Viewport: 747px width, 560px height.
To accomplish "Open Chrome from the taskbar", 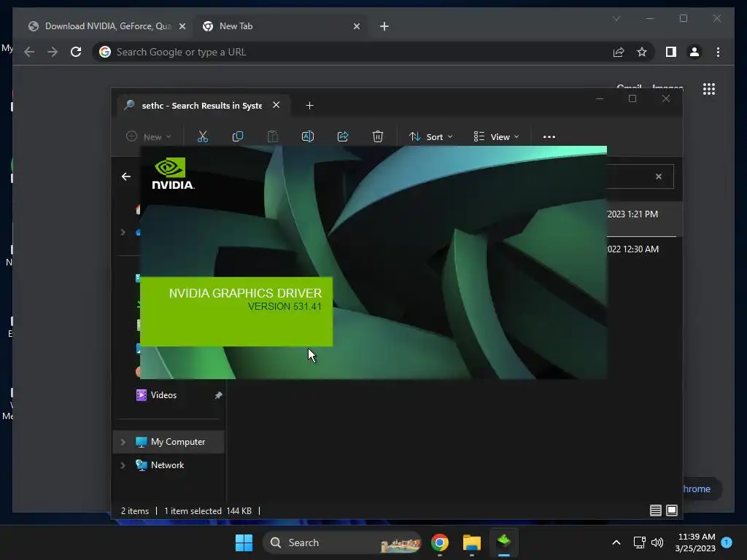I will (440, 542).
